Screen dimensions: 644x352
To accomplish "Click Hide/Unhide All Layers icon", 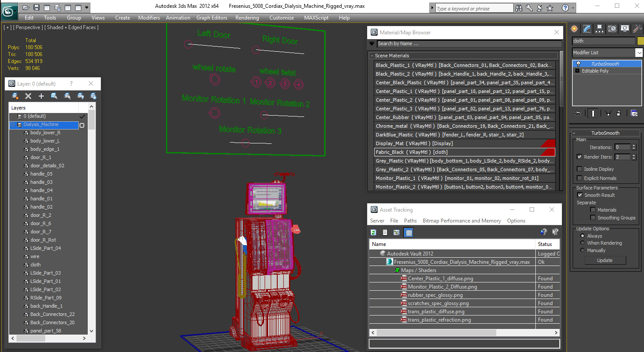I will click(x=80, y=96).
